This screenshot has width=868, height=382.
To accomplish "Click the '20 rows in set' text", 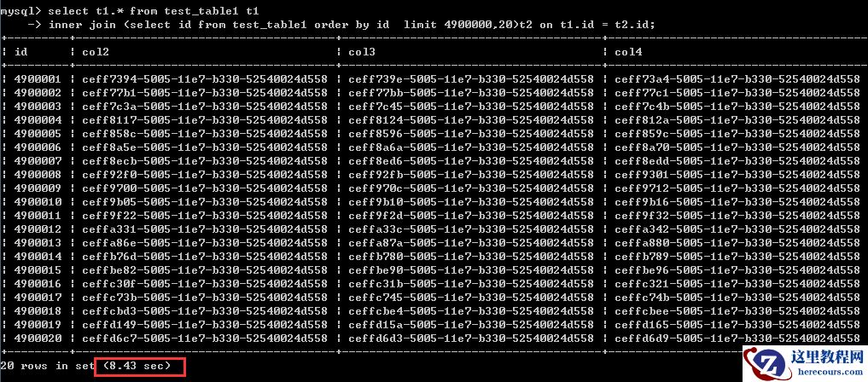I will click(x=47, y=366).
